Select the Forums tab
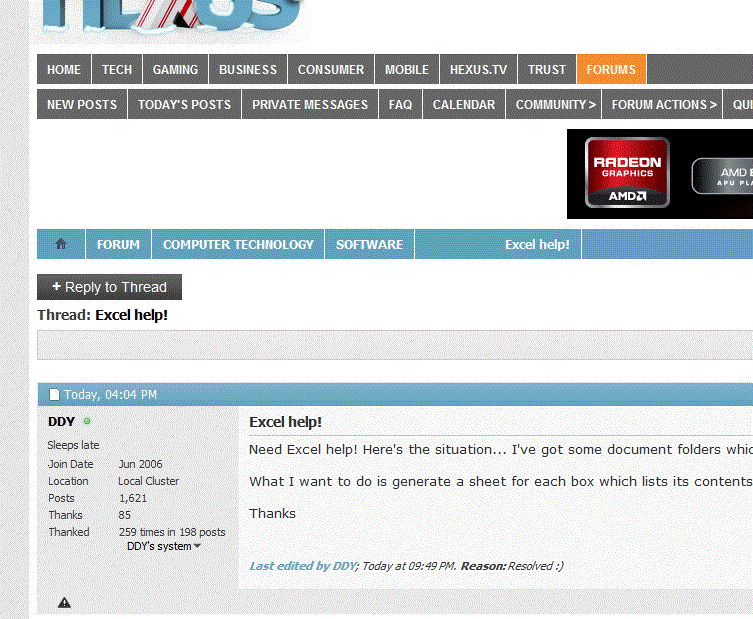 click(x=611, y=69)
